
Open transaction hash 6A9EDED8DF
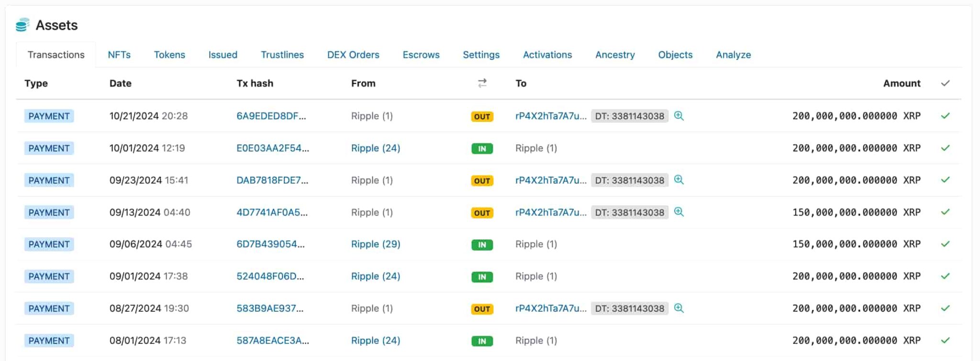point(271,116)
